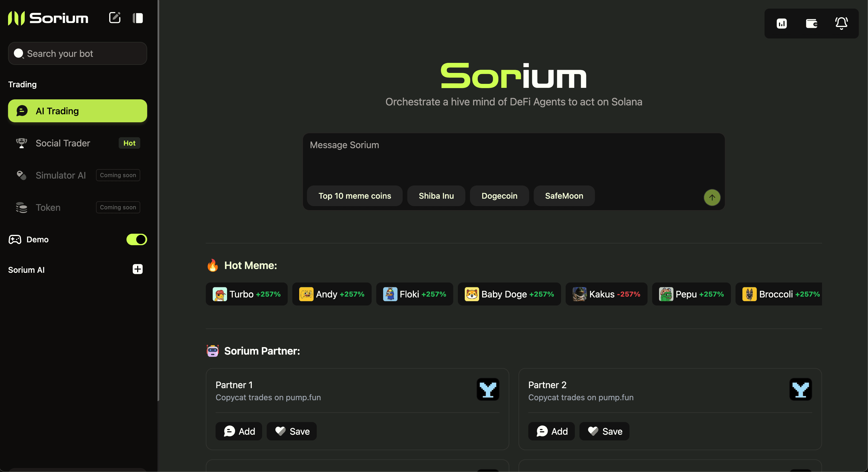868x472 pixels.
Task: Send message using the arrow submit icon
Action: 712,198
